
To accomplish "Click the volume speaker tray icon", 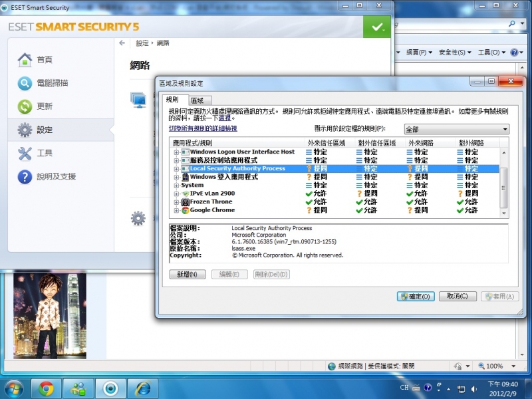I will pyautogui.click(x=474, y=389).
